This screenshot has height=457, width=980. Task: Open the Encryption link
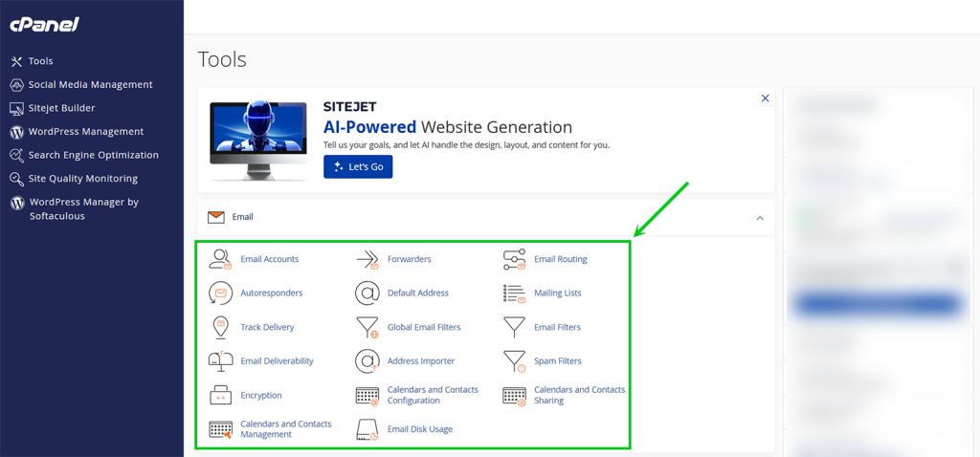(x=261, y=395)
